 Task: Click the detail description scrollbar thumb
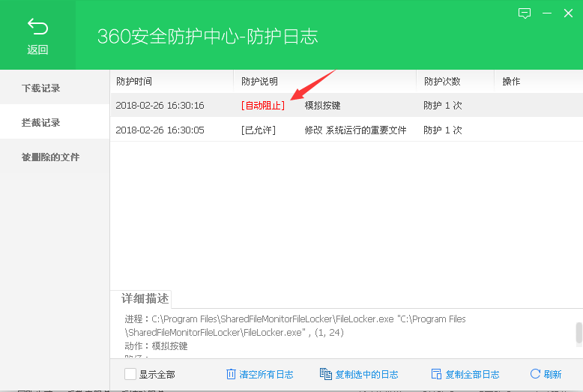(x=579, y=333)
